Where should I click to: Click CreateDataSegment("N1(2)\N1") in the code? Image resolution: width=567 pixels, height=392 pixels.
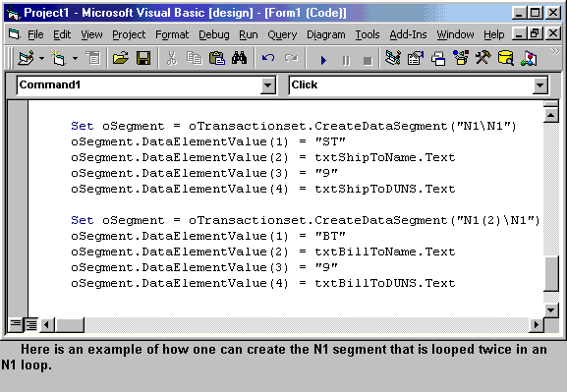(x=427, y=220)
